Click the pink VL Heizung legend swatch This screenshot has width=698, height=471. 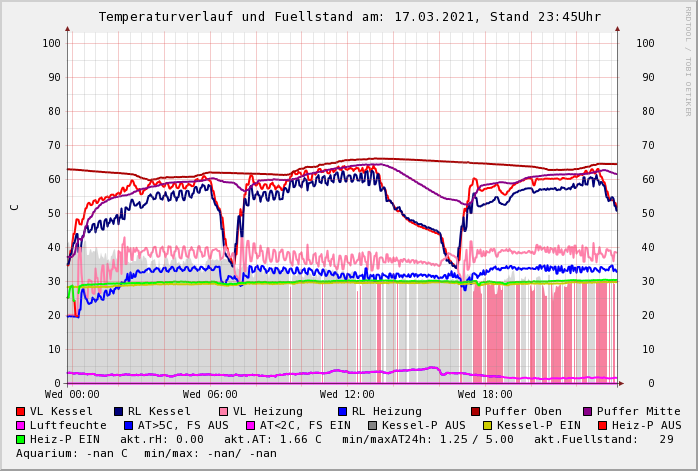pos(223,411)
